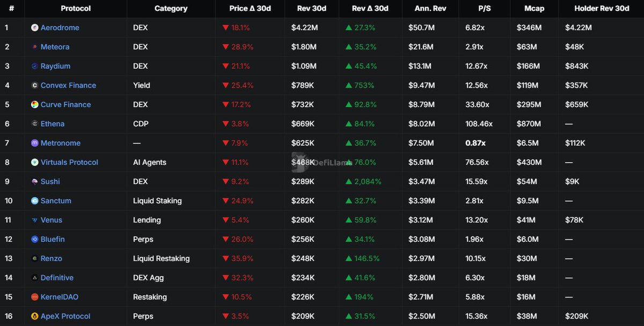
Task: Click the ApeX Protocol yellow logo icon
Action: [x=35, y=316]
